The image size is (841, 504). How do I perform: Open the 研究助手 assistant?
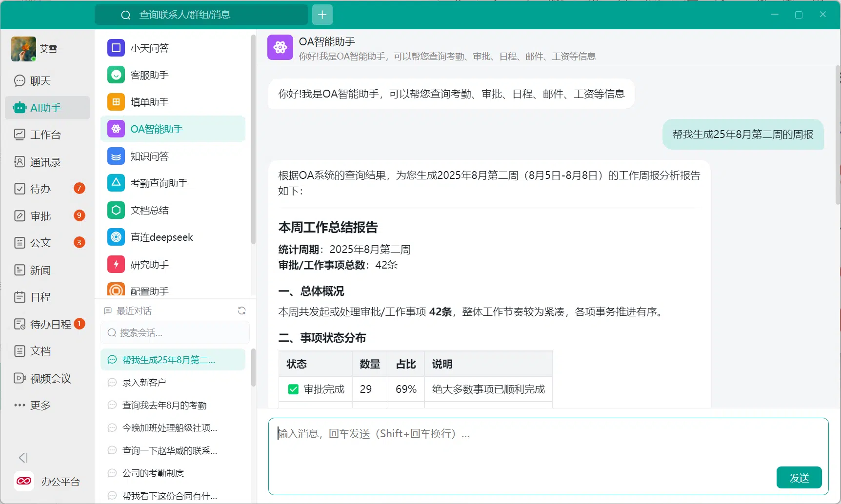pyautogui.click(x=173, y=264)
